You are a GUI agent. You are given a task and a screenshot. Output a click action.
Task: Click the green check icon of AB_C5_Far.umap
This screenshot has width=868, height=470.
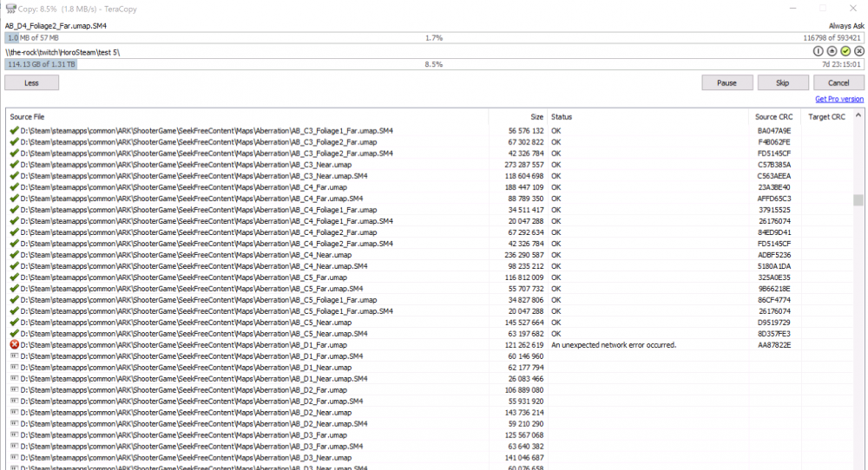pyautogui.click(x=15, y=277)
